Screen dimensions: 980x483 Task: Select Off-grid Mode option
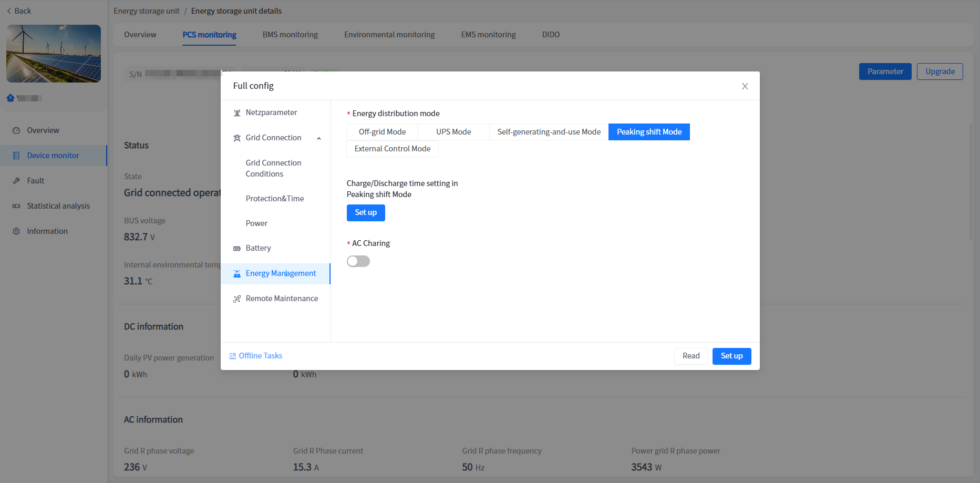click(382, 132)
